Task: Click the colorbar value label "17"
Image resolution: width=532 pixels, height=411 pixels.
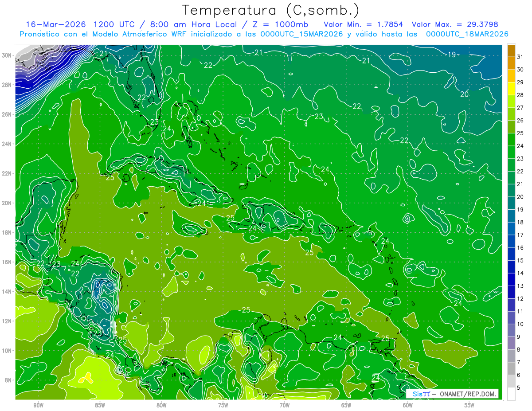Action: [x=520, y=235]
